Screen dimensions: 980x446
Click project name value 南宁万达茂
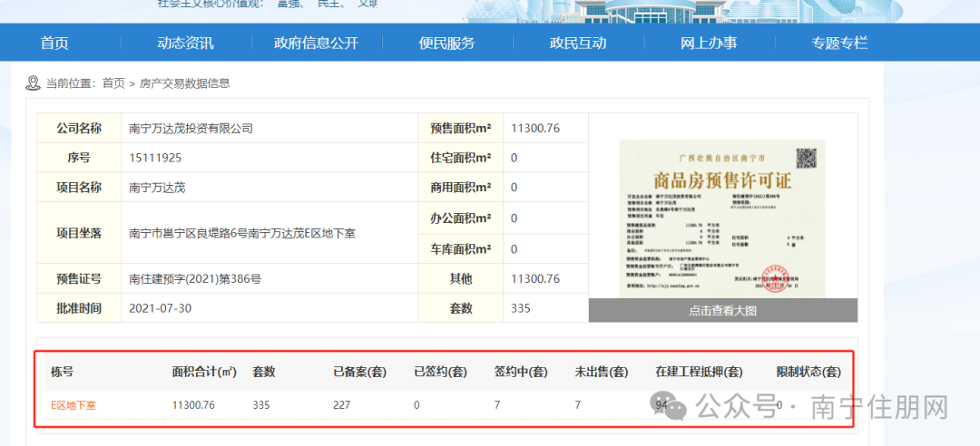point(157,188)
